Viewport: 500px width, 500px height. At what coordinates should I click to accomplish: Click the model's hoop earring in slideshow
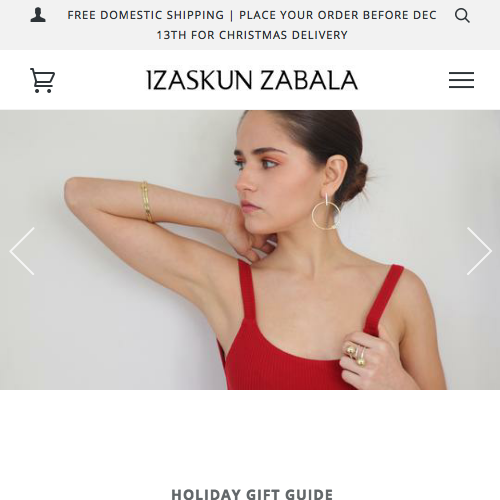coord(326,213)
